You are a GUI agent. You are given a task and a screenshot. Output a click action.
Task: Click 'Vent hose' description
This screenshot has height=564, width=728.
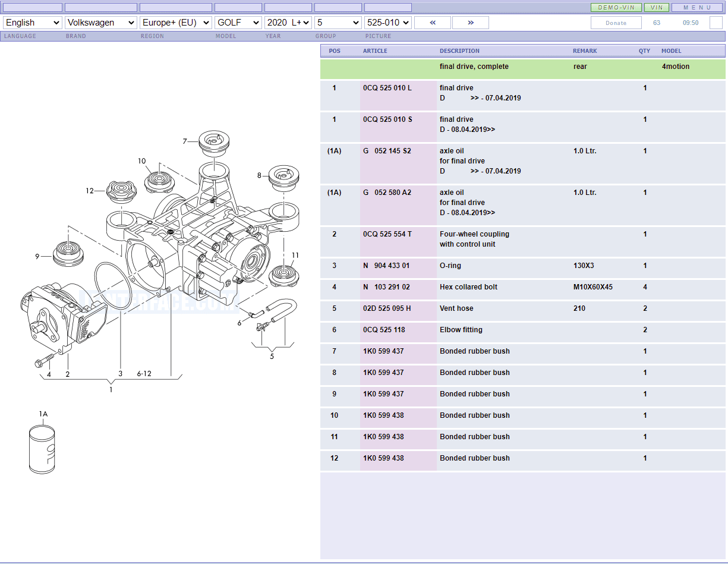(x=456, y=308)
